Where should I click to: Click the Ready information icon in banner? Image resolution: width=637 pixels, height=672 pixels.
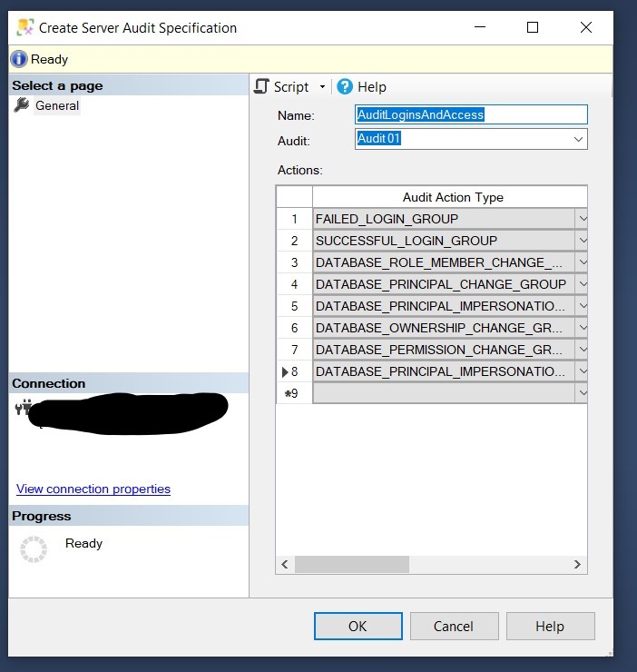(18, 59)
